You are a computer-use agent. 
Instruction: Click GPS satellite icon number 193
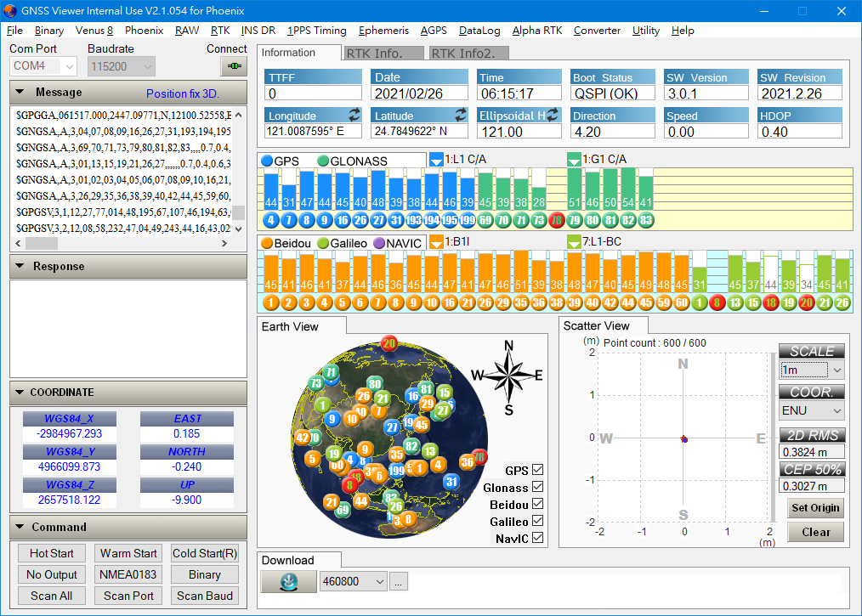pos(413,220)
